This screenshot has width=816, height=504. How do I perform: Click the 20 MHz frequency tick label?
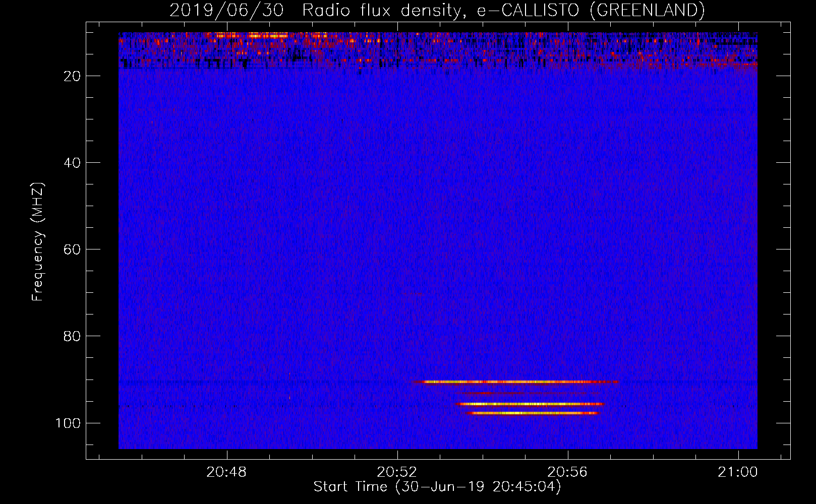[73, 76]
